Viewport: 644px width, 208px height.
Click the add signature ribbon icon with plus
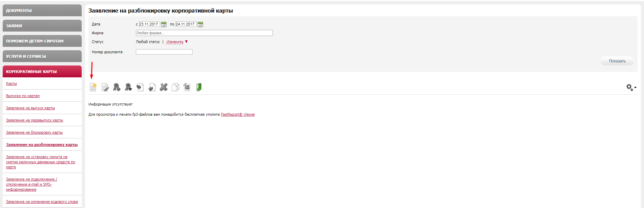click(117, 87)
